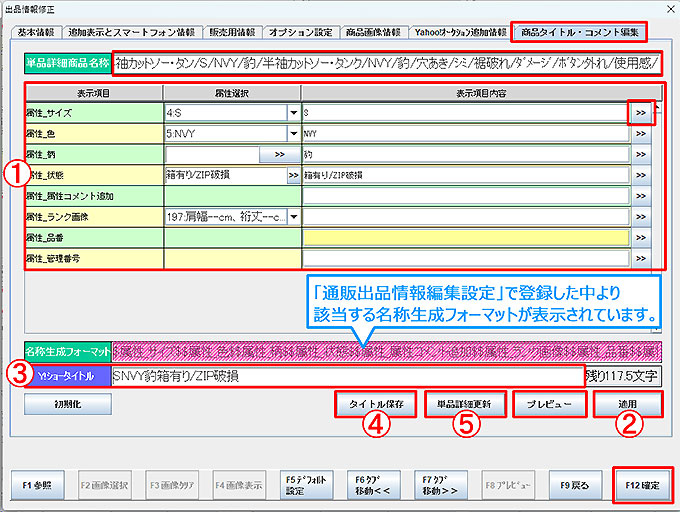Image resolution: width=680 pixels, height=512 pixels.
Task: Click the プレビュー button above function keys
Action: [x=549, y=404]
